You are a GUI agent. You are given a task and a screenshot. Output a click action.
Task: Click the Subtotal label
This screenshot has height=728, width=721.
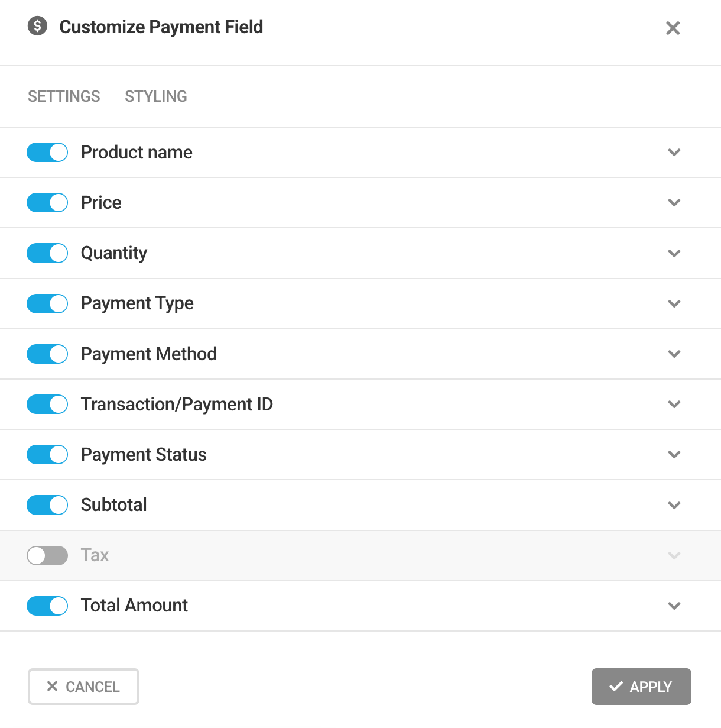click(113, 505)
